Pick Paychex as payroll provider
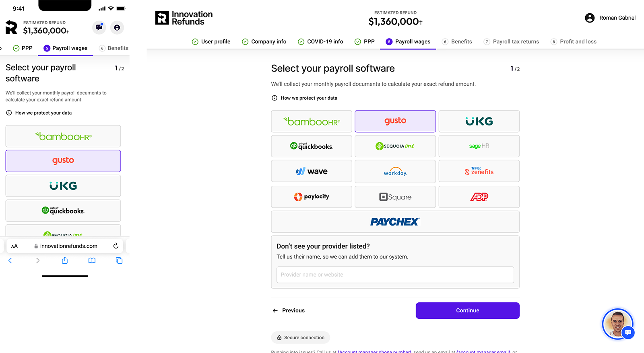Image resolution: width=644 pixels, height=353 pixels. [x=395, y=222]
